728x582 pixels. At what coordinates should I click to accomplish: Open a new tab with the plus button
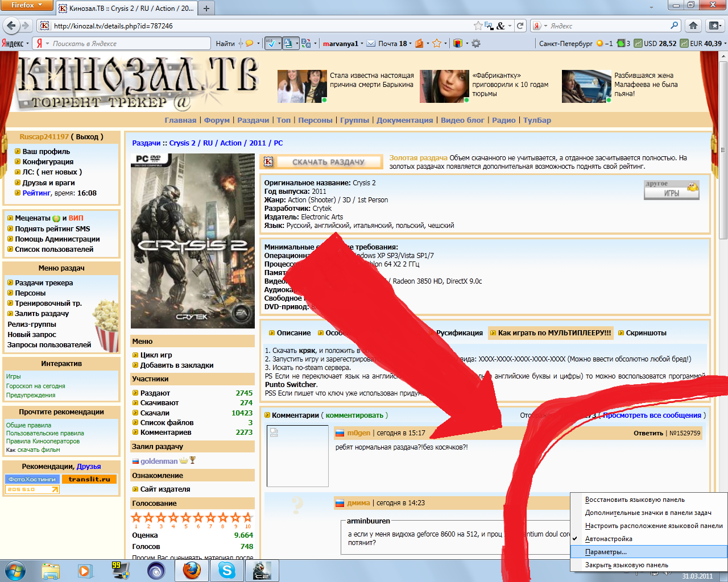[206, 8]
